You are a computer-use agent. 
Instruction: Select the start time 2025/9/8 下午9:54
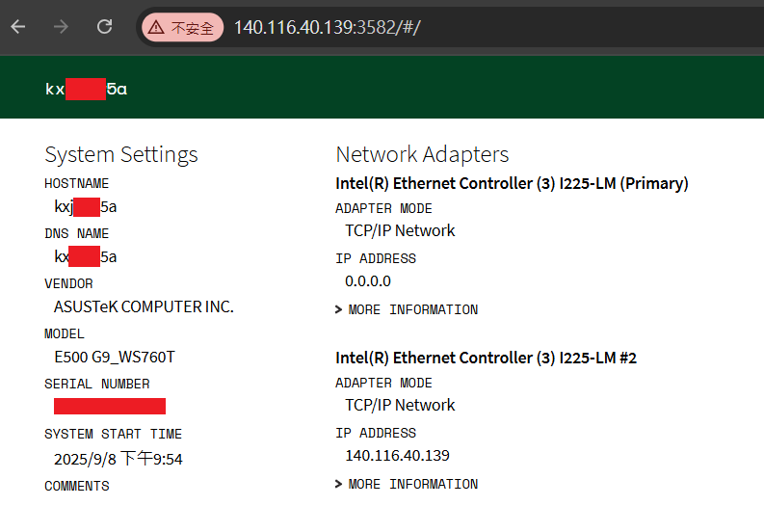pyautogui.click(x=118, y=459)
